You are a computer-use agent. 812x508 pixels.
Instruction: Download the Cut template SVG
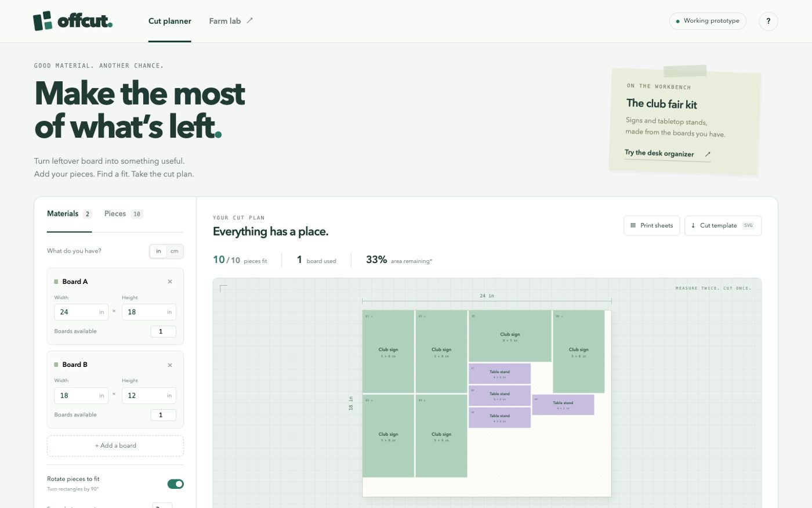tap(723, 226)
